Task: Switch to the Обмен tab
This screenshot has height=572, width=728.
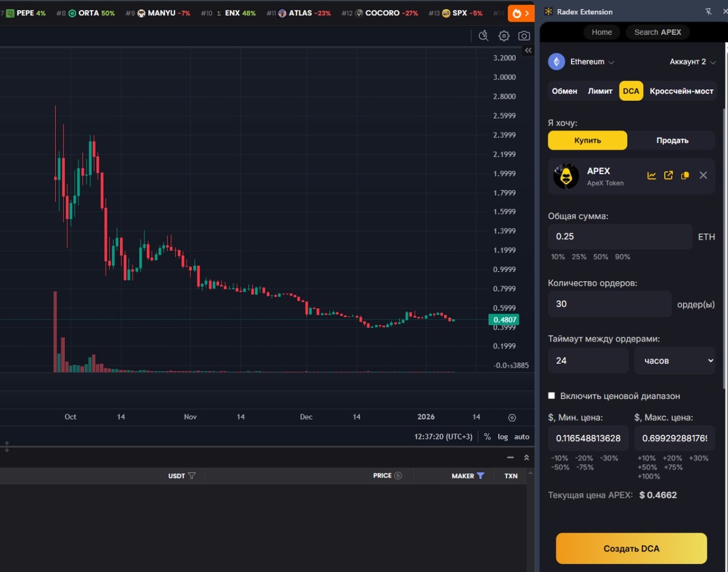Action: pos(564,91)
